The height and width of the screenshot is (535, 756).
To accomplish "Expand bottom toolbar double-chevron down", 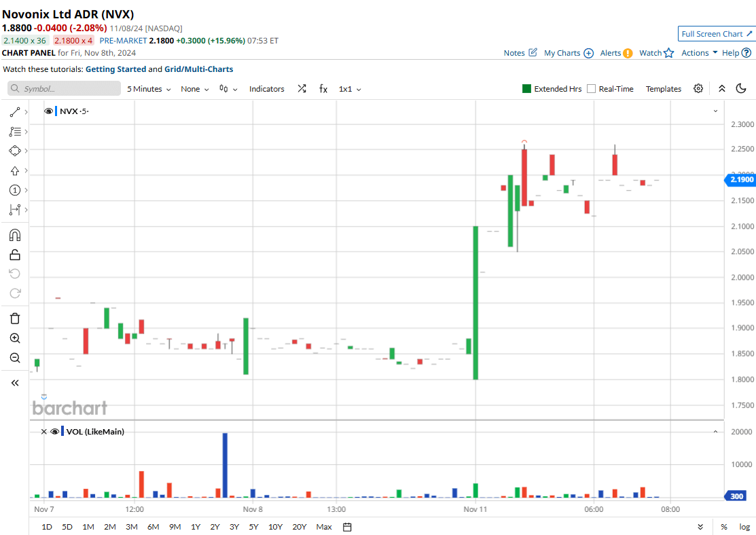I will [x=700, y=527].
